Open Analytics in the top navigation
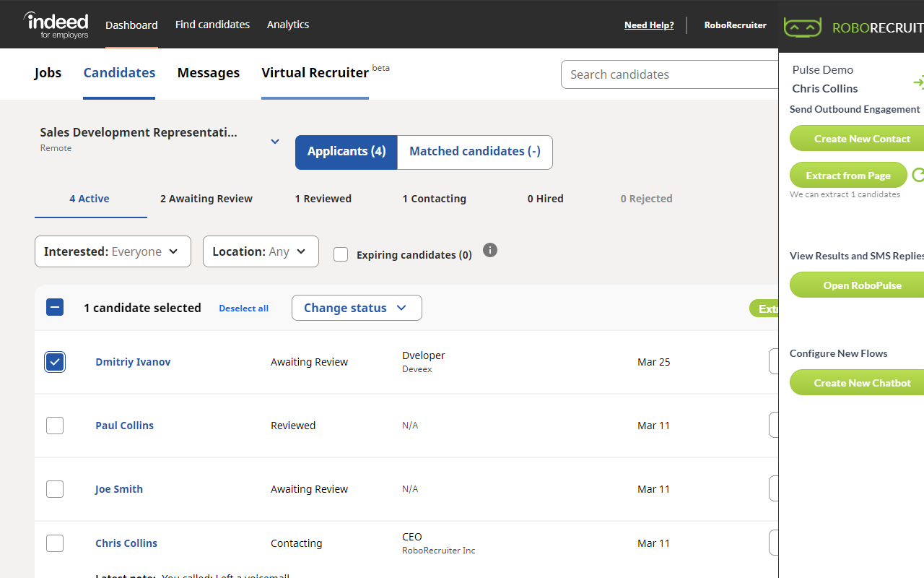Screen dimensions: 924x578 click(288, 25)
